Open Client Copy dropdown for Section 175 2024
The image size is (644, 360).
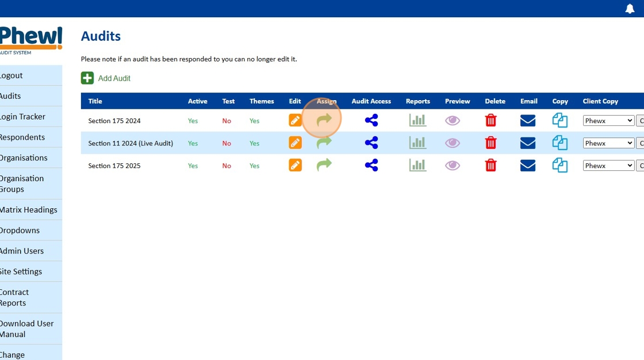click(x=608, y=120)
